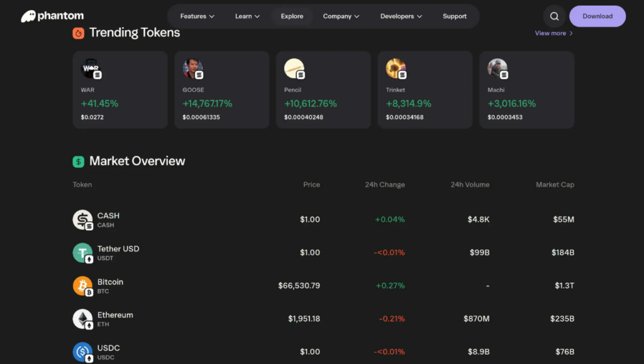The height and width of the screenshot is (364, 644).
Task: Click the Phantom ghost logo
Action: tap(28, 16)
